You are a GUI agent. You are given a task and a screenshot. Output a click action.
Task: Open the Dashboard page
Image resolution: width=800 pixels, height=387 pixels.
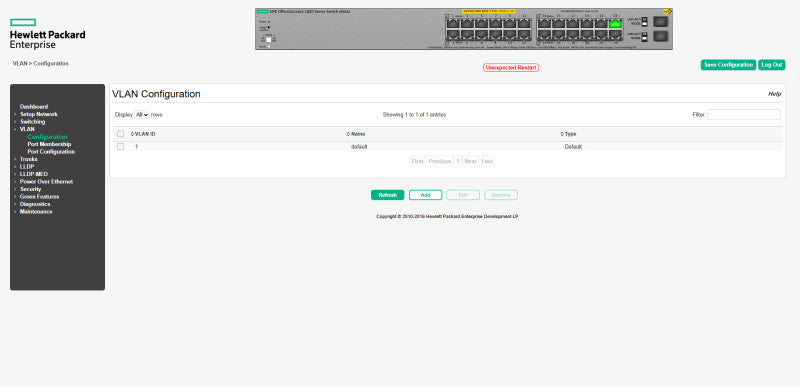point(34,107)
